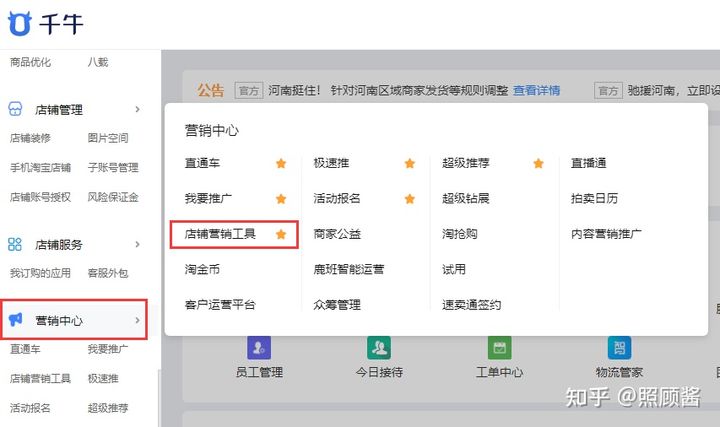Open 鹿班智能运营 in the popup
This screenshot has width=720, height=427.
[349, 269]
